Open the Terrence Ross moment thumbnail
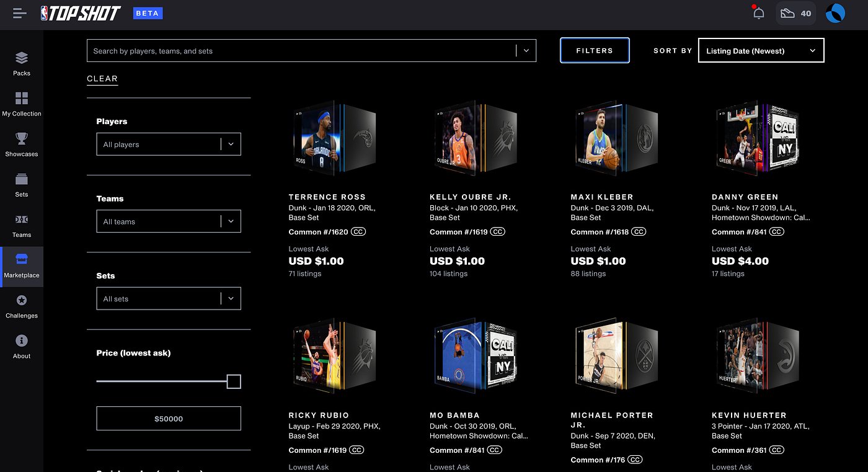 [335, 140]
